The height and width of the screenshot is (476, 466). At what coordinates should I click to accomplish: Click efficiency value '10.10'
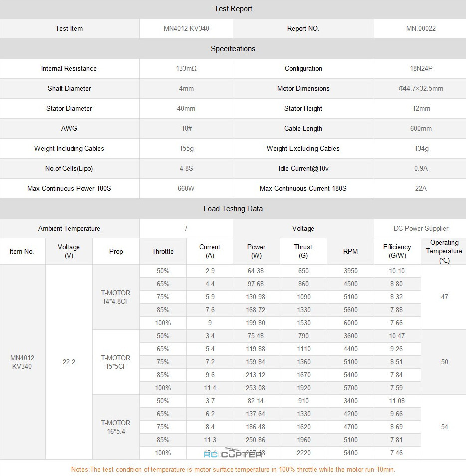[x=397, y=271]
